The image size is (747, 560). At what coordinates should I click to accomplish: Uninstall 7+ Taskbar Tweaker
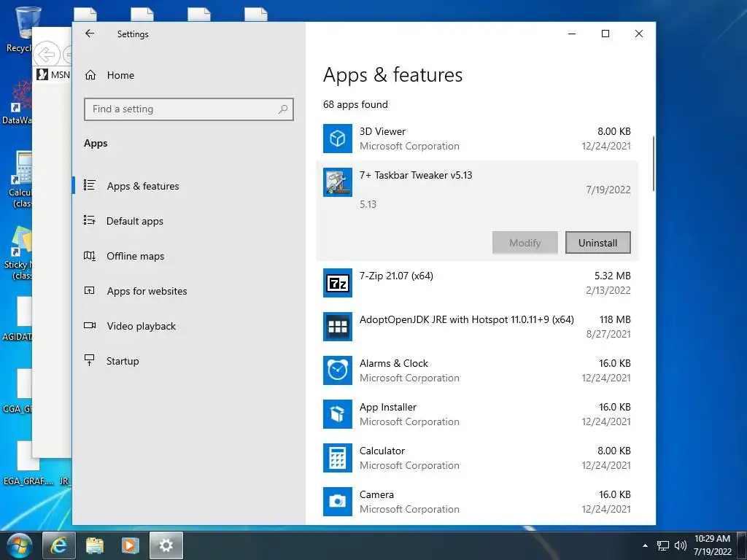tap(598, 243)
